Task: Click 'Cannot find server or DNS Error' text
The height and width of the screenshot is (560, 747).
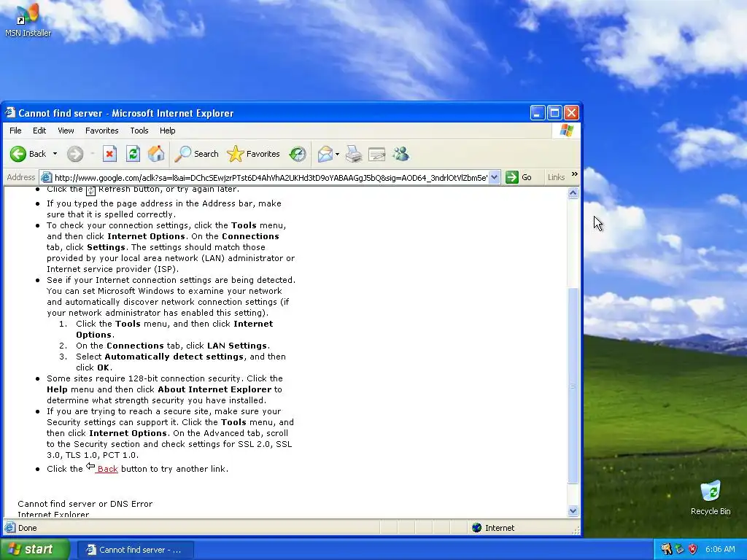Action: [85, 504]
